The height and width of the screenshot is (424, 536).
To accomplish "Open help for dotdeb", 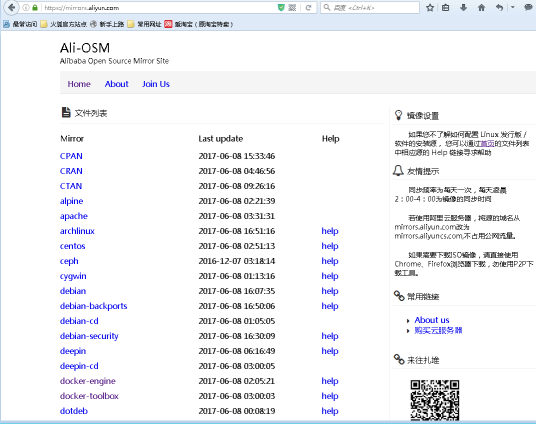I will click(x=330, y=411).
